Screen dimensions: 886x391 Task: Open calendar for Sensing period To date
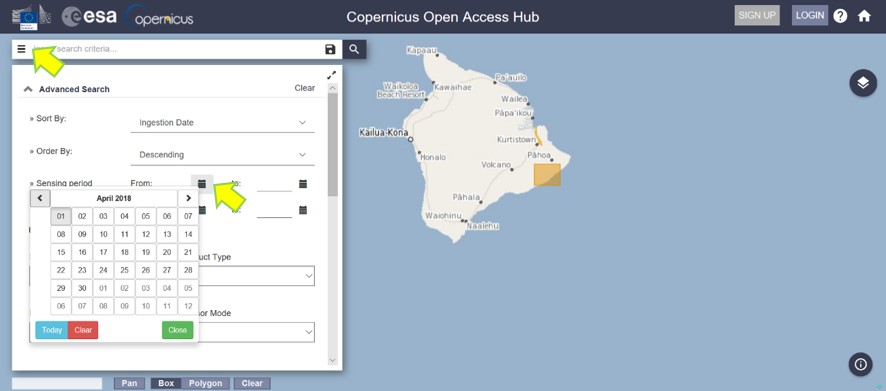(x=303, y=184)
